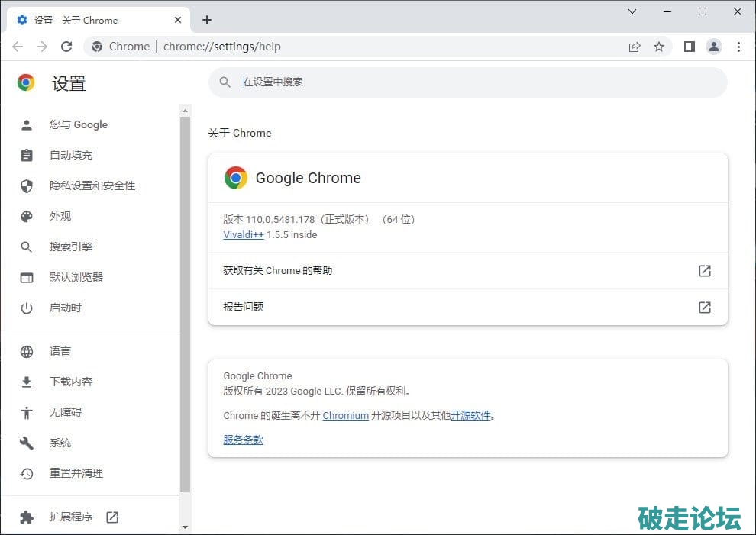Open the user profile avatar
The image size is (756, 535).
pos(714,47)
